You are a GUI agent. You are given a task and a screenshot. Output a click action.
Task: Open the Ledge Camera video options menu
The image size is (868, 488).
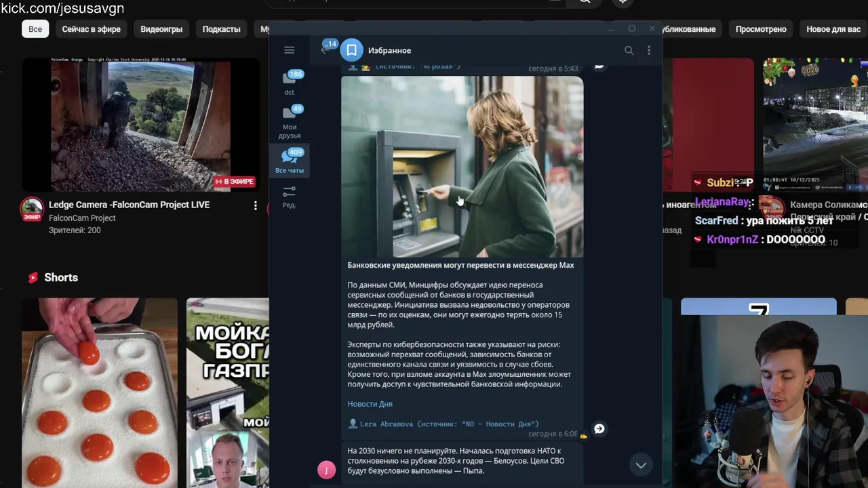[x=255, y=205]
